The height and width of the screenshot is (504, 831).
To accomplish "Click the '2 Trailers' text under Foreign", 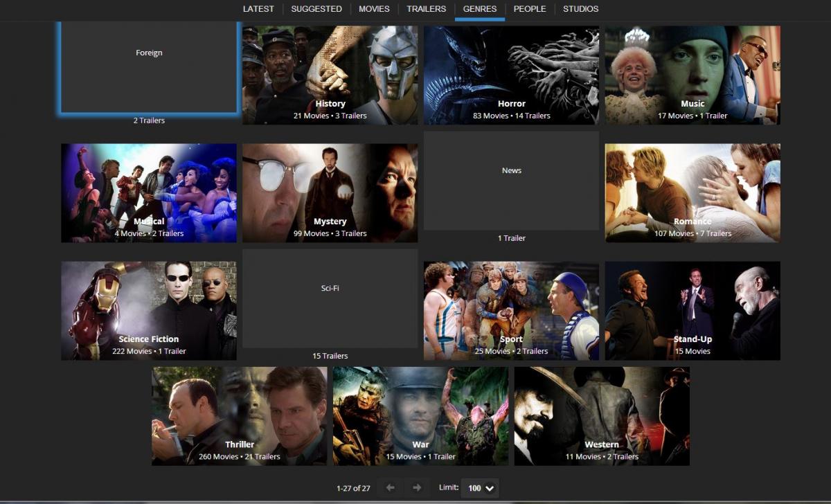I will [149, 120].
